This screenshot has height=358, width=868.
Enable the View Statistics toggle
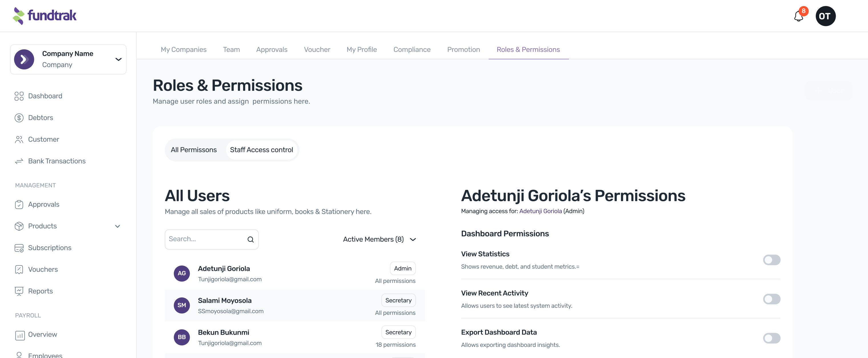tap(771, 260)
